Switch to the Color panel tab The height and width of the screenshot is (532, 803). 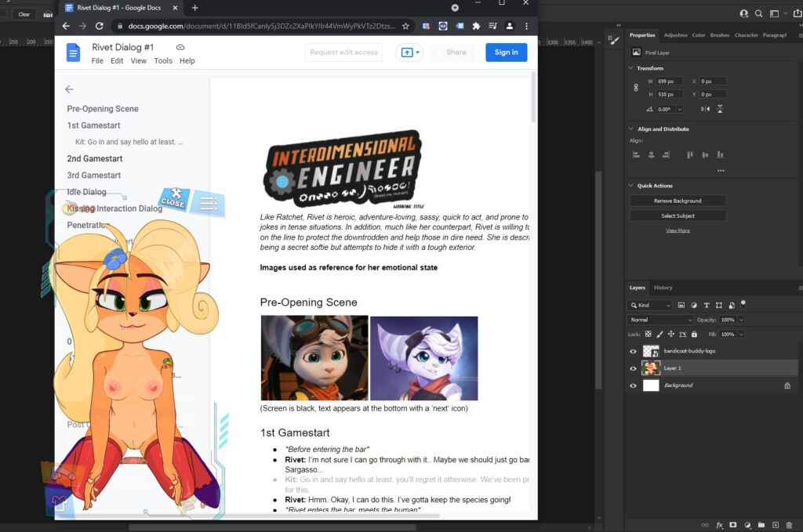(699, 35)
